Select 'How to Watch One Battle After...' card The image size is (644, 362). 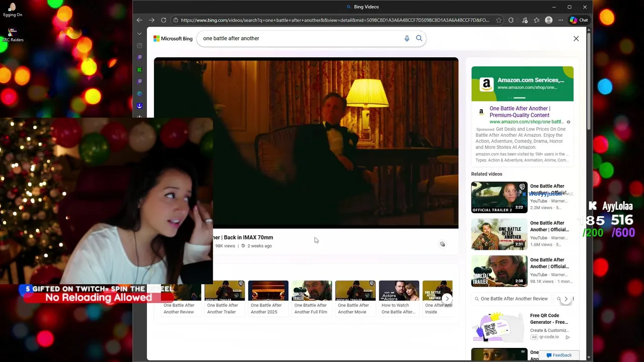[x=398, y=298]
